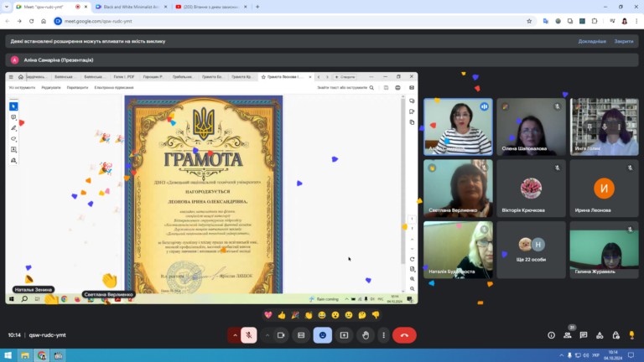
Task: Switch to Black and White Minimalist tab
Action: tap(131, 7)
